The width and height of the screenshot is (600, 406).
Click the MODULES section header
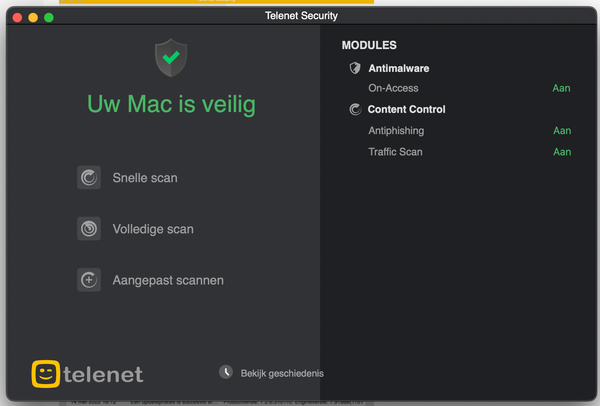(x=369, y=45)
